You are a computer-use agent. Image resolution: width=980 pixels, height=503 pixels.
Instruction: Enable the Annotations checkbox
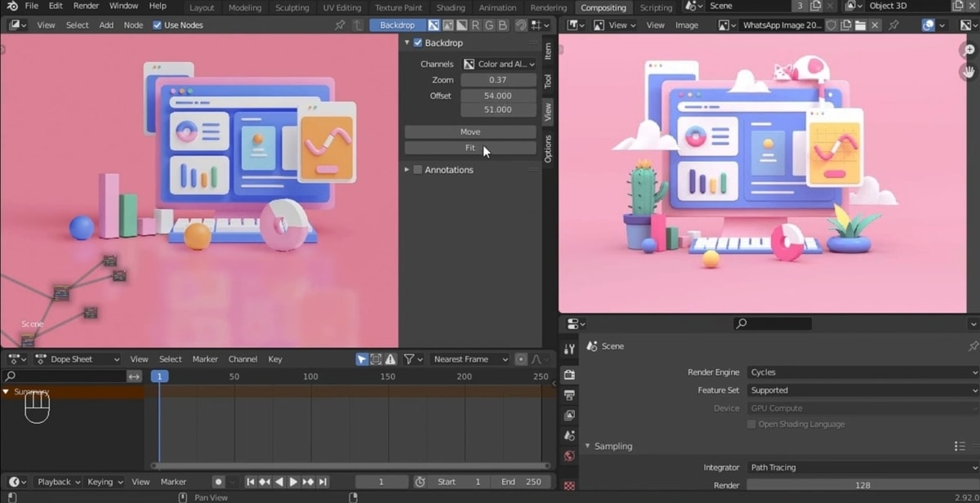418,170
